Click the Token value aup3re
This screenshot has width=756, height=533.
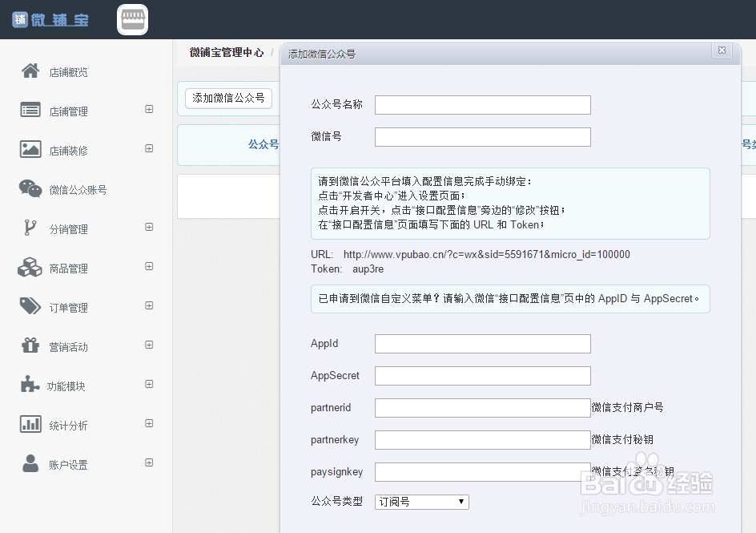(368, 269)
